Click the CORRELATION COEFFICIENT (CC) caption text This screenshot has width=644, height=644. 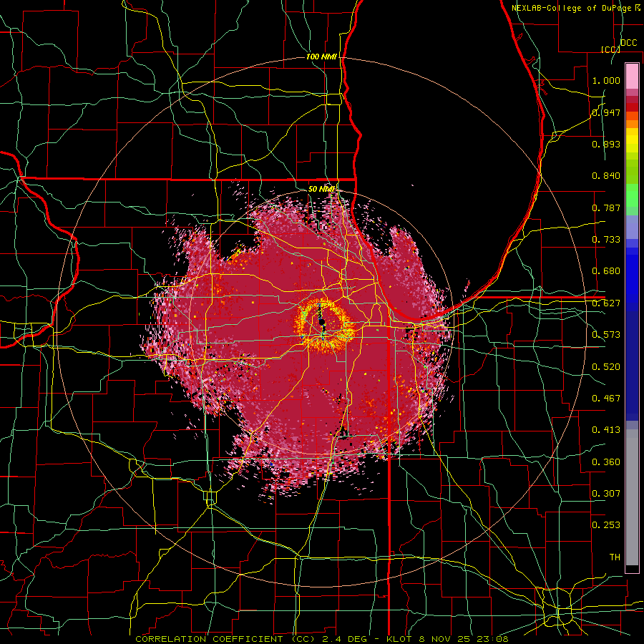tap(225, 639)
